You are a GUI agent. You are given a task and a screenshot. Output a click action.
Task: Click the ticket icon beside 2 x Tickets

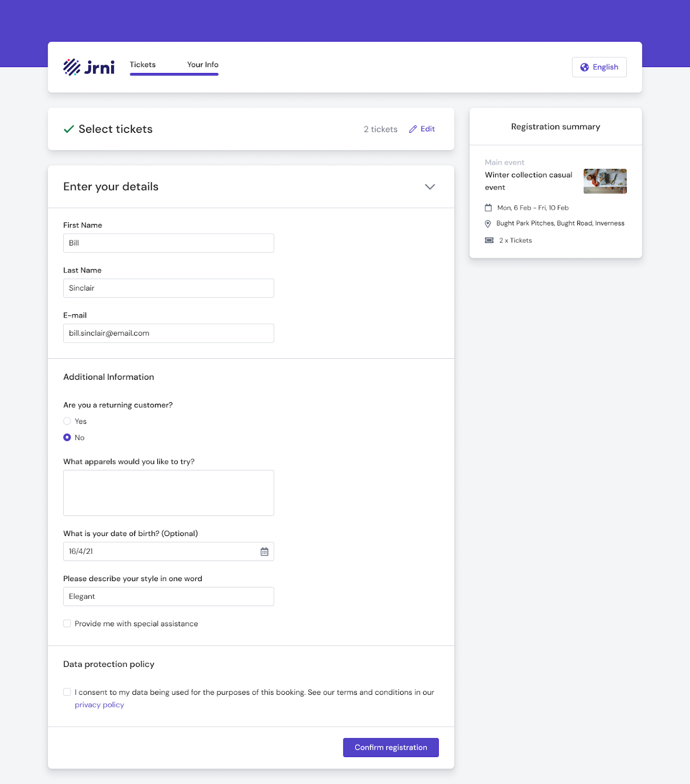pyautogui.click(x=489, y=240)
